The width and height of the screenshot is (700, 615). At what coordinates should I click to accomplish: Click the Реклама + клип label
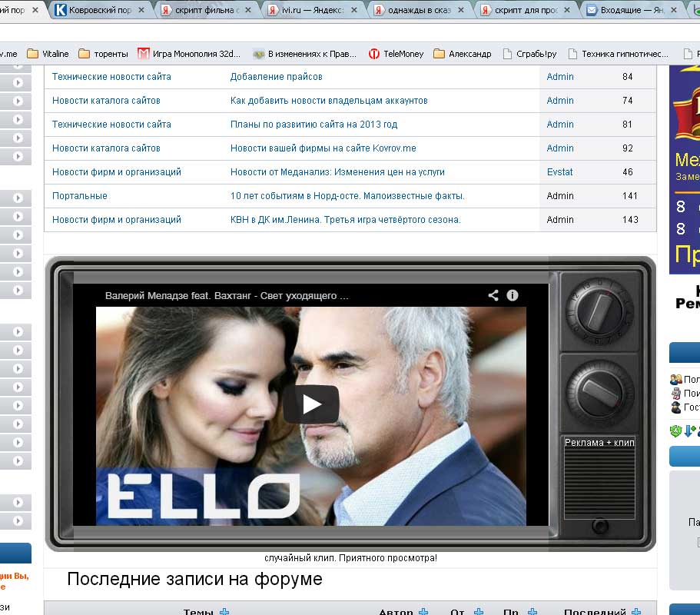[x=599, y=443]
